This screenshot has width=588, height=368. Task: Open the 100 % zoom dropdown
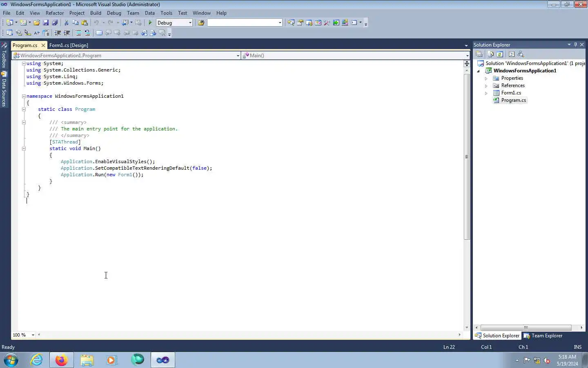click(x=33, y=335)
